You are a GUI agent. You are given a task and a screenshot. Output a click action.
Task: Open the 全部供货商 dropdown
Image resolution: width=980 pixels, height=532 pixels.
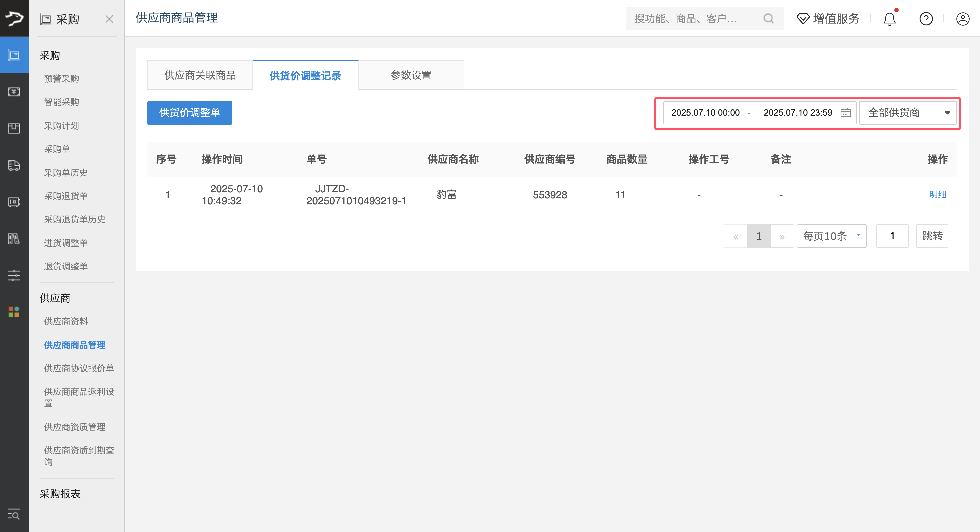(908, 113)
